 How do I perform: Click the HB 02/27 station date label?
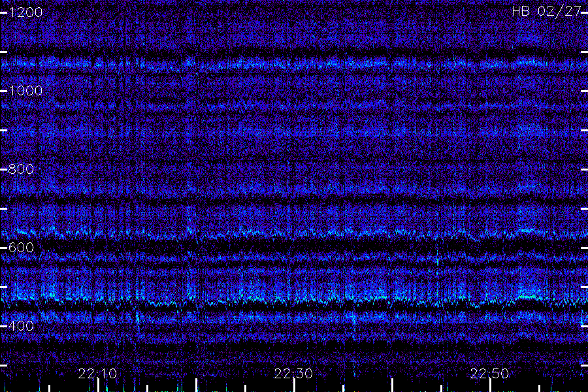point(547,11)
